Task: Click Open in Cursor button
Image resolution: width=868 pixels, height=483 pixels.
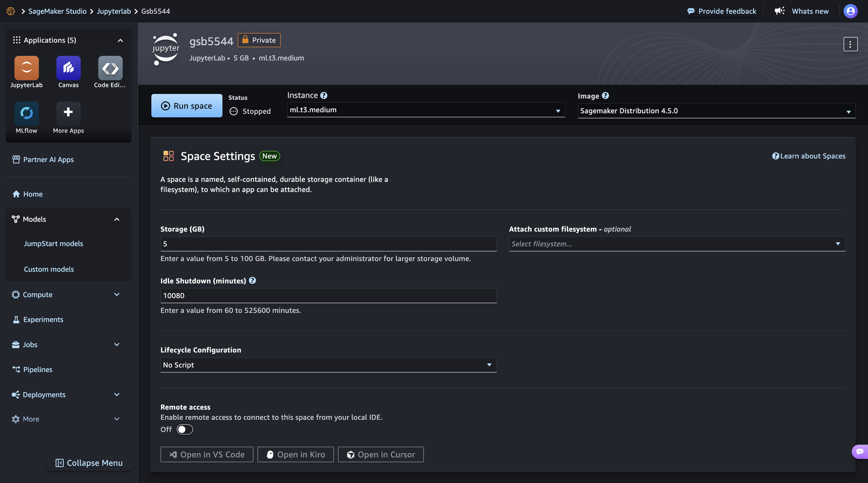Action: coord(381,455)
